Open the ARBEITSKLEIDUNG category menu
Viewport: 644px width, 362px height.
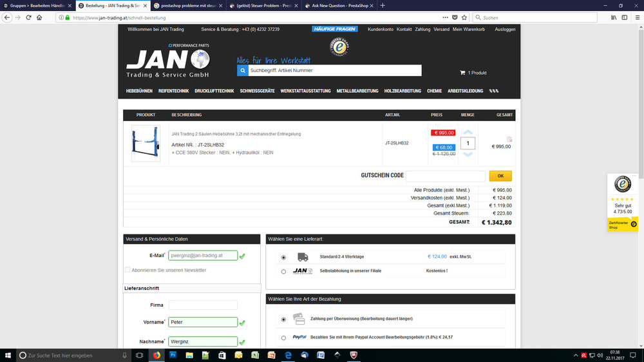click(x=466, y=91)
